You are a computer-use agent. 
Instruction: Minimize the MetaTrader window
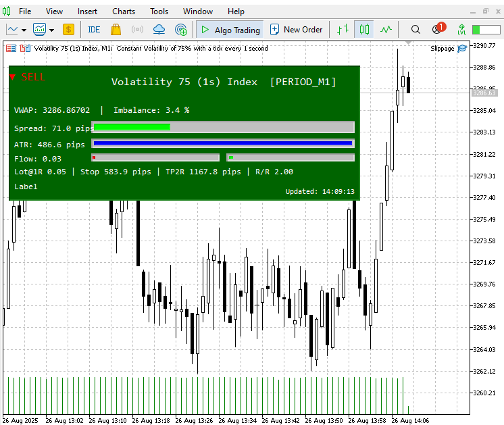click(x=472, y=11)
